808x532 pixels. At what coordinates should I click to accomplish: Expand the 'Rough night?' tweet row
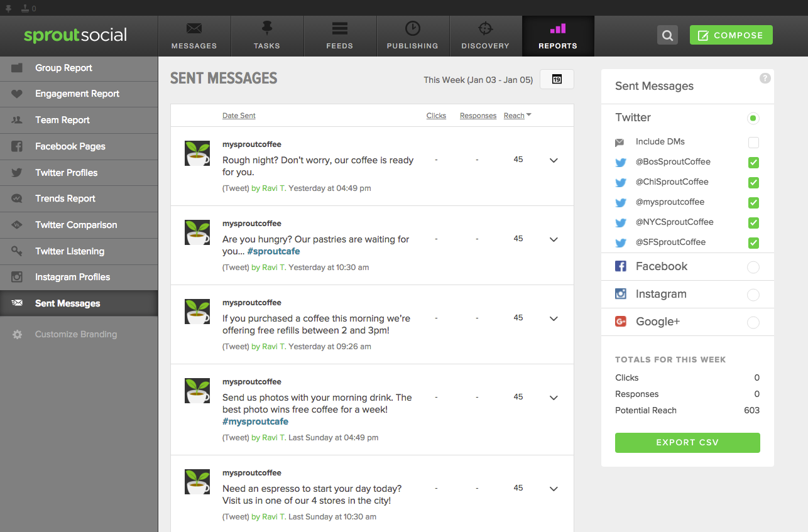coord(554,160)
